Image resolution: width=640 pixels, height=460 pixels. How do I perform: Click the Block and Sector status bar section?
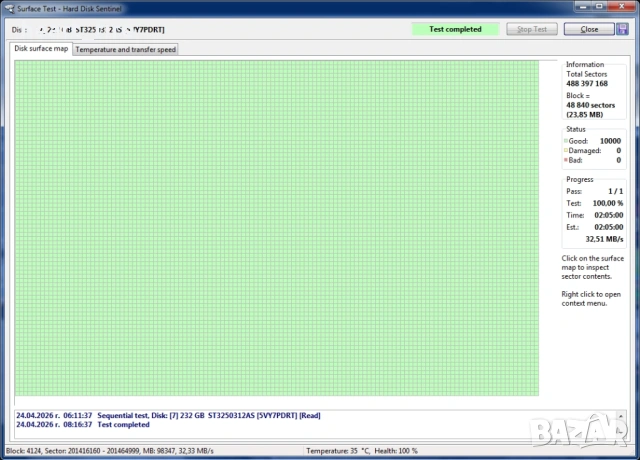click(150, 452)
